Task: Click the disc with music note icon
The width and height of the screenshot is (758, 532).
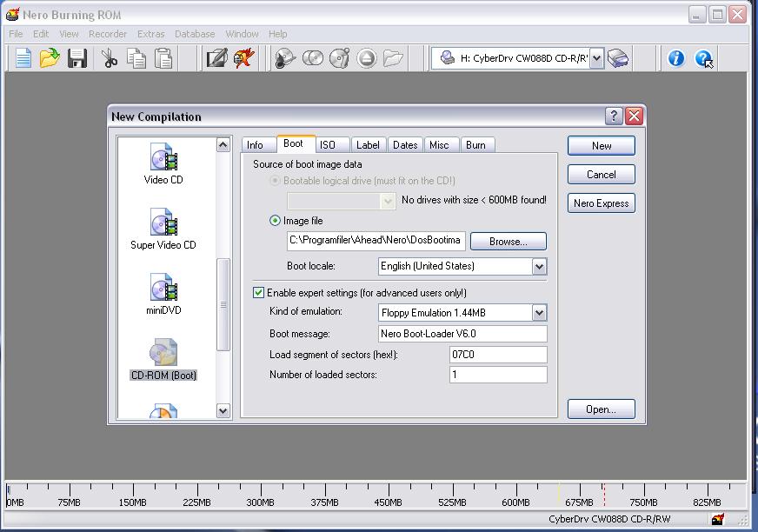Action: click(340, 59)
